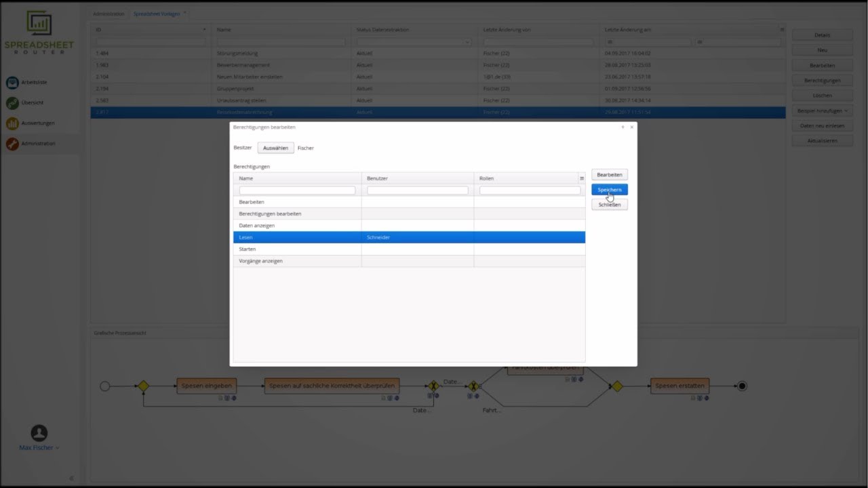The image size is (868, 488).
Task: Select the Gruppenprojekt row in the Vorlagen table
Action: point(438,89)
